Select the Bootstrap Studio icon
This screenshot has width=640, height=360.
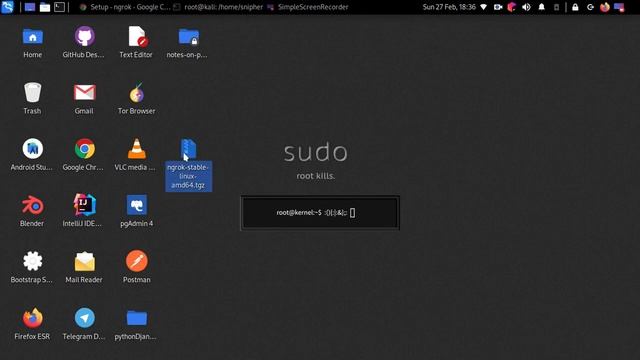32,267
